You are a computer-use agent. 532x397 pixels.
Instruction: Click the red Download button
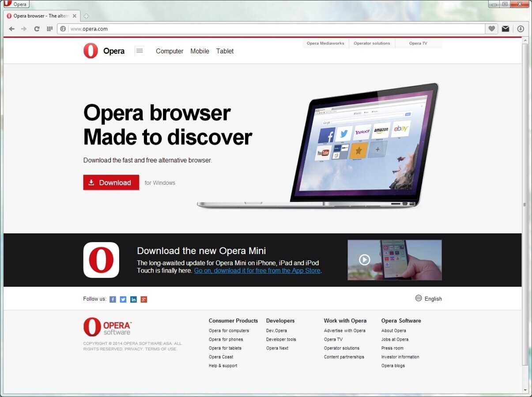coord(111,182)
